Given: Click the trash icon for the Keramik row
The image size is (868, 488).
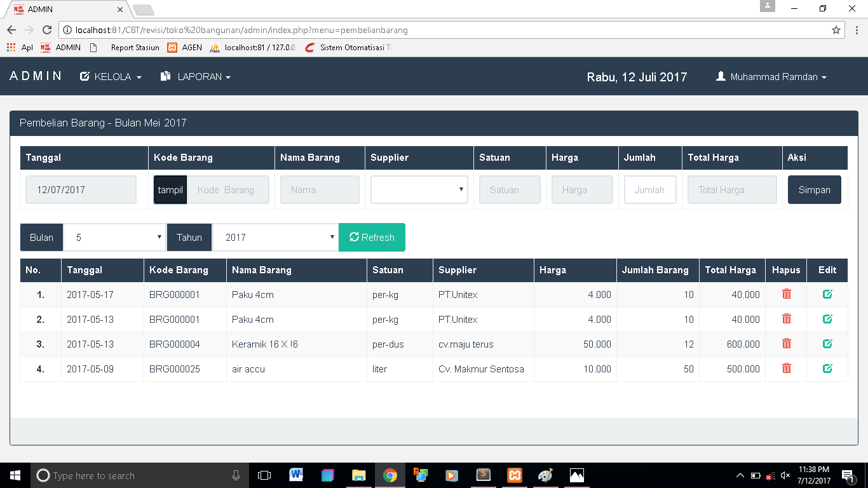Looking at the screenshot, I should 787,343.
